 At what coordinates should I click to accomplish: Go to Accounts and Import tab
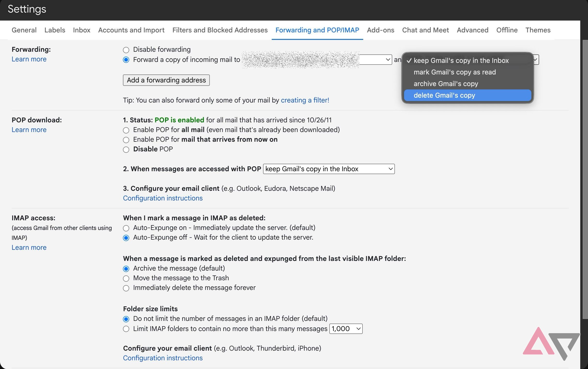tap(131, 30)
